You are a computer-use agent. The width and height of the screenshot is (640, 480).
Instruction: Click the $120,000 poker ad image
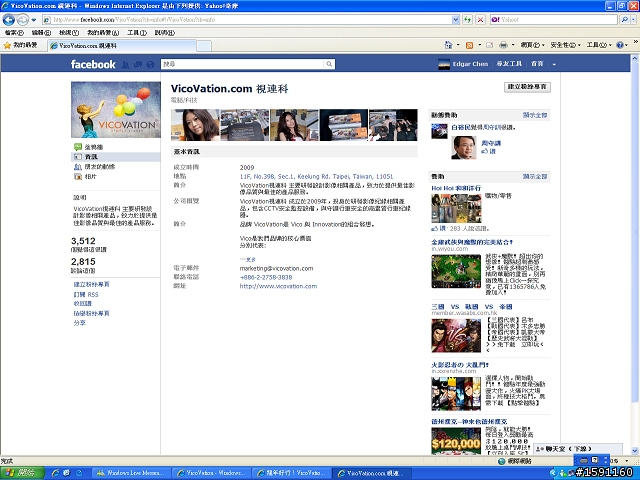456,441
